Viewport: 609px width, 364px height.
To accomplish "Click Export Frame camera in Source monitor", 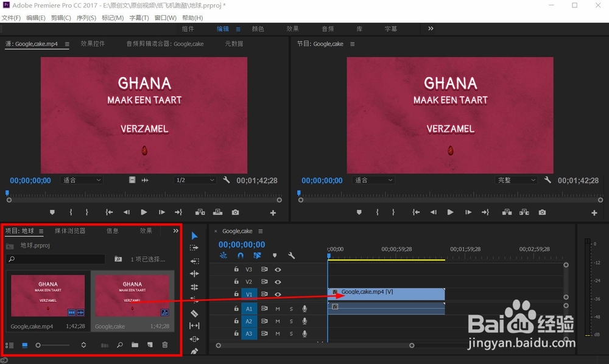I will [x=235, y=212].
